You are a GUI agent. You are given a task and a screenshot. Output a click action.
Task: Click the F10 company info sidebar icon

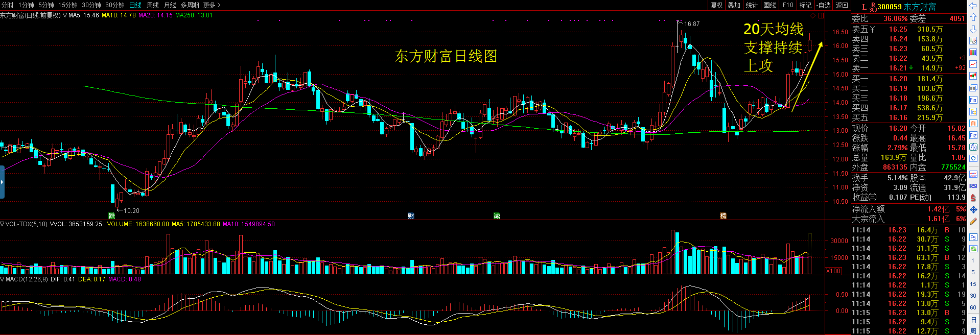pos(973,100)
